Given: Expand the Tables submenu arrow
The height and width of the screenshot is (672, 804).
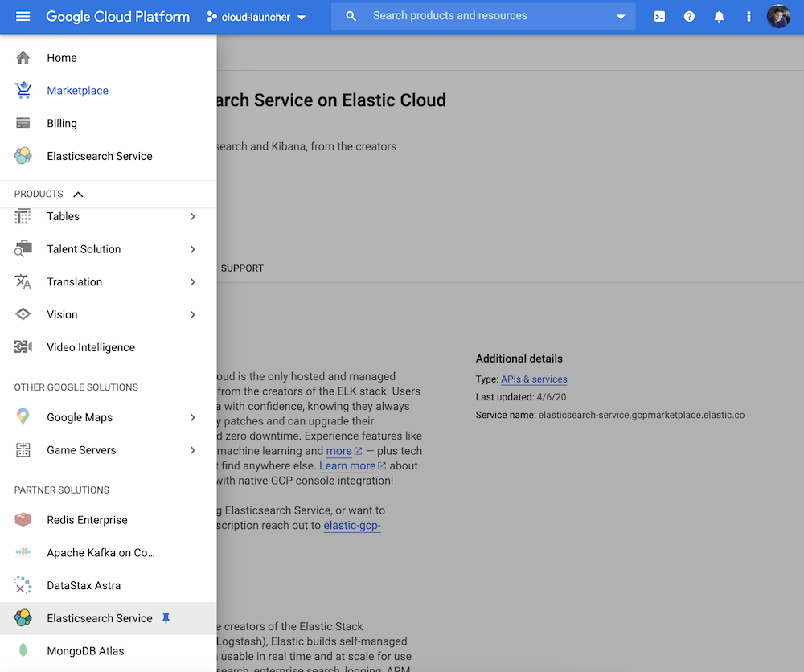Looking at the screenshot, I should tap(193, 216).
